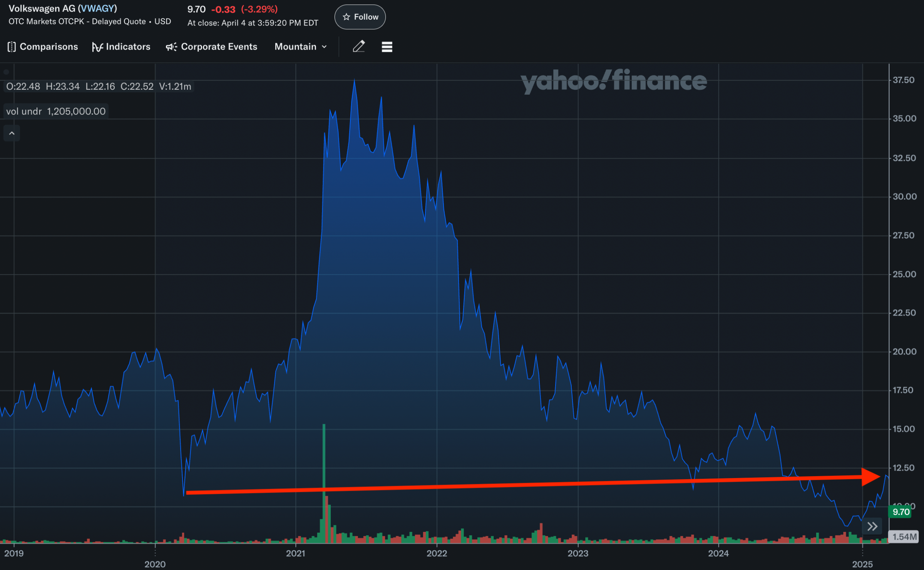Click the VWAGY ticker link
The height and width of the screenshot is (570, 924).
pos(98,8)
